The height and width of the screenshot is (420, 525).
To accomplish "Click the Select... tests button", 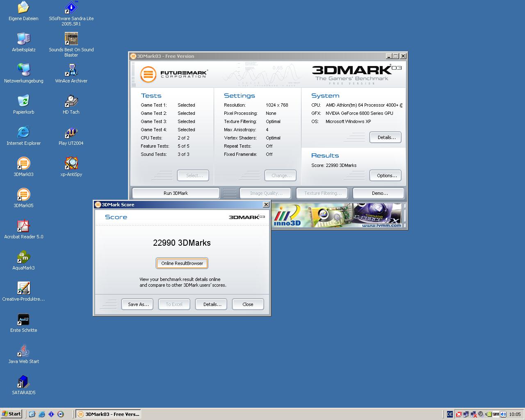I will tap(193, 176).
